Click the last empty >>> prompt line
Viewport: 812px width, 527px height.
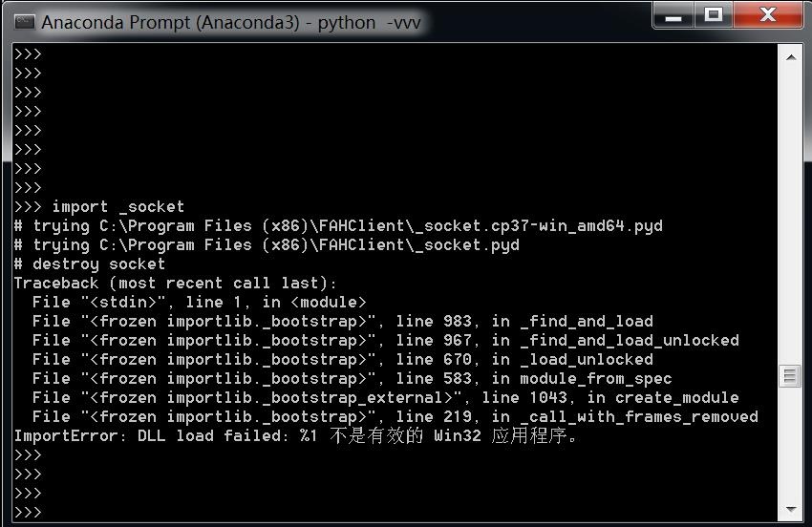[28, 513]
